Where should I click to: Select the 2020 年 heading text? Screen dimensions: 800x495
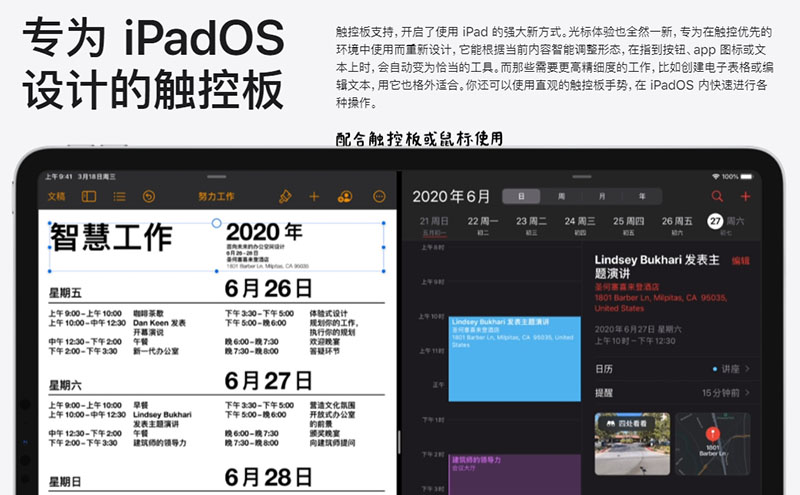point(264,232)
